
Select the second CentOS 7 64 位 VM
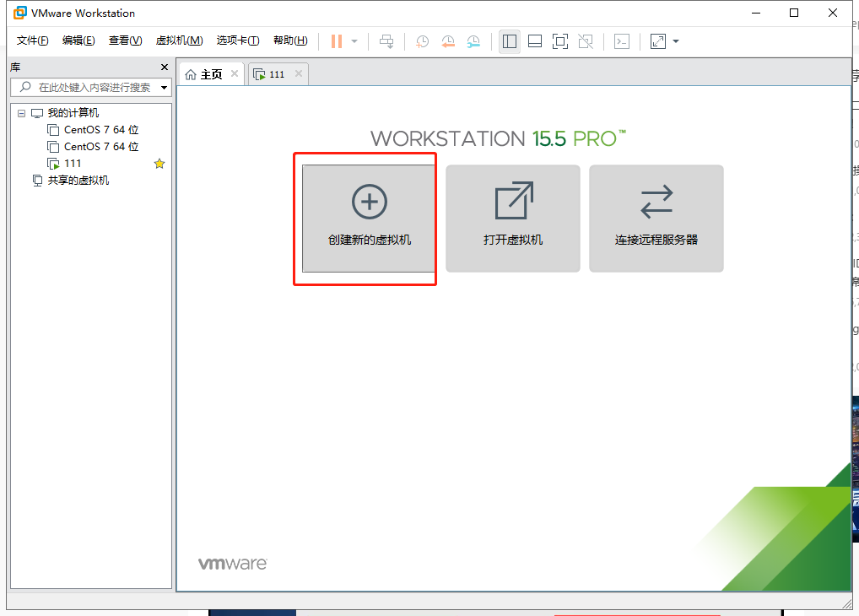pos(100,147)
